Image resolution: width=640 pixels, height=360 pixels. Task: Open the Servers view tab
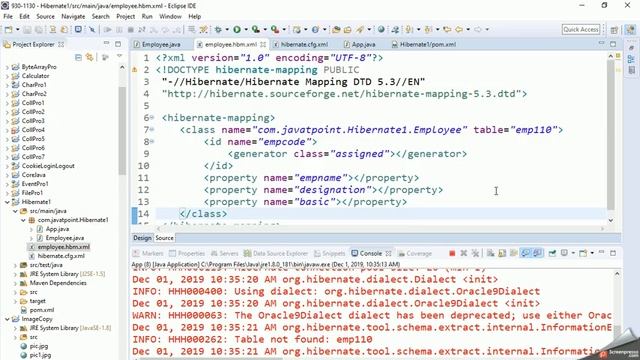[x=224, y=253]
